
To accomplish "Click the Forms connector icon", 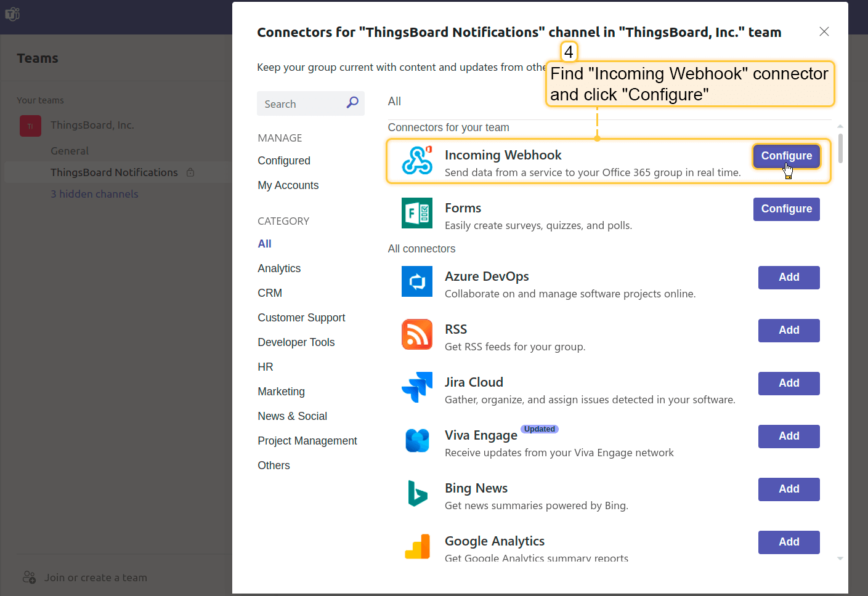I will 417,213.
